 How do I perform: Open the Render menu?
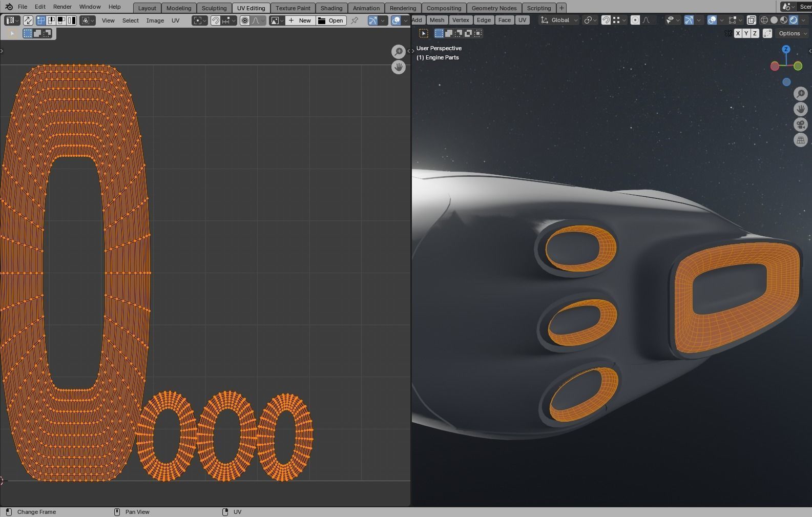click(x=63, y=7)
